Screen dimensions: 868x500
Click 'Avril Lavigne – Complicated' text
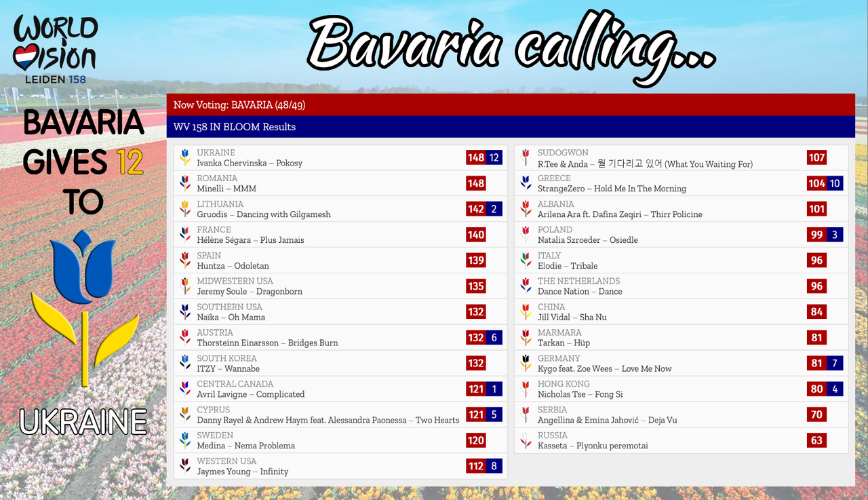pos(251,395)
